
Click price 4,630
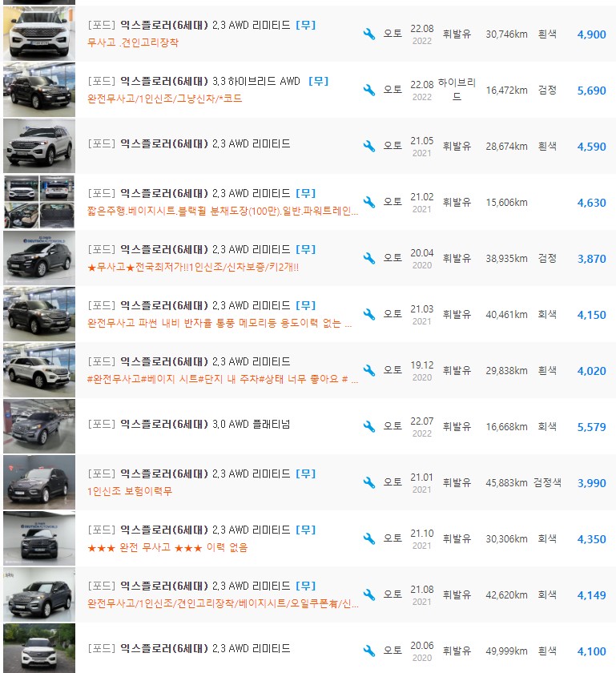pos(591,203)
